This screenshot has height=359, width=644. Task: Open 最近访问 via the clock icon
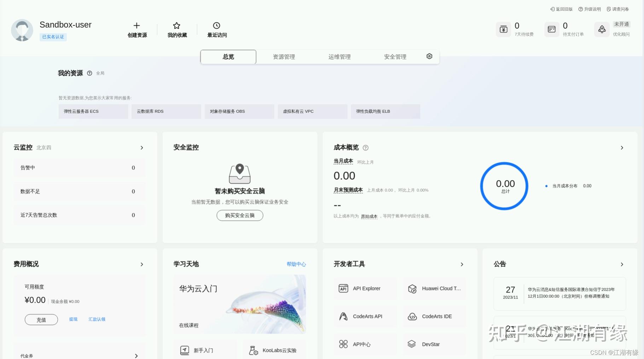point(216,25)
